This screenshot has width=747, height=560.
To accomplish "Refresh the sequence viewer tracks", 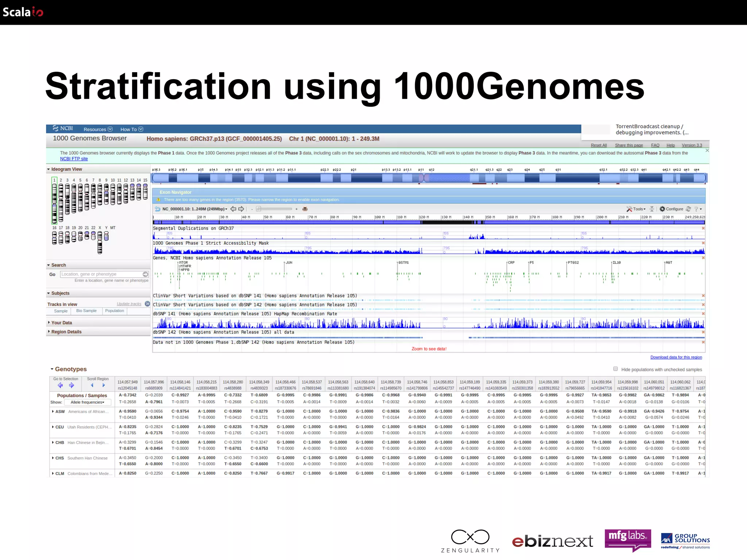I will point(688,209).
